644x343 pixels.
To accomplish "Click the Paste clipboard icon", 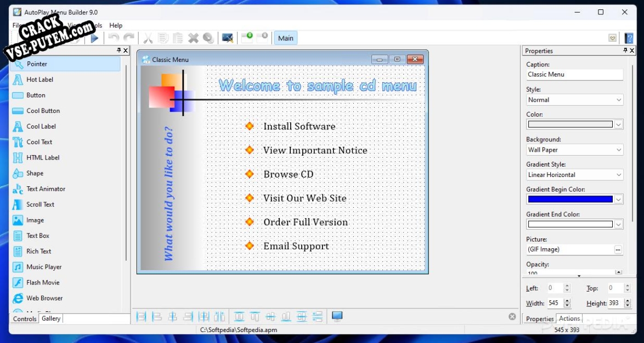I will (x=178, y=38).
